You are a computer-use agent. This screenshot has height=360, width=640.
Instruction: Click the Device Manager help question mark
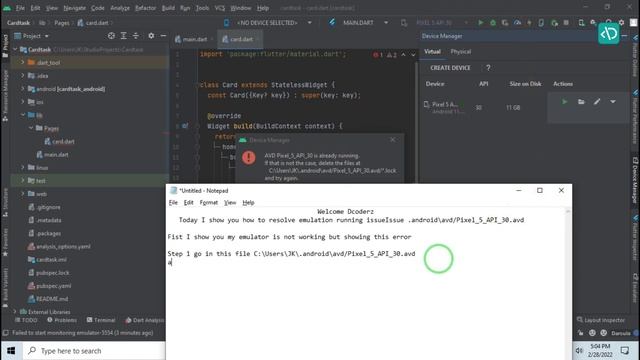[x=488, y=68]
